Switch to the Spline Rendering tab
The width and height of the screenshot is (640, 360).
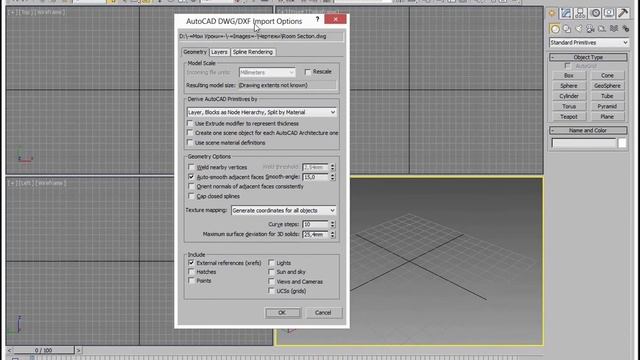[253, 52]
